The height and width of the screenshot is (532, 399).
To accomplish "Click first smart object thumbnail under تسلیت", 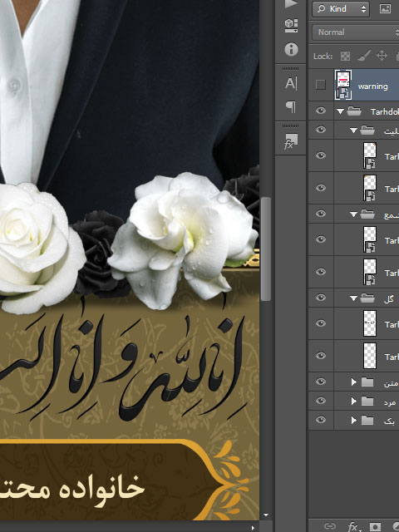I will (370, 155).
